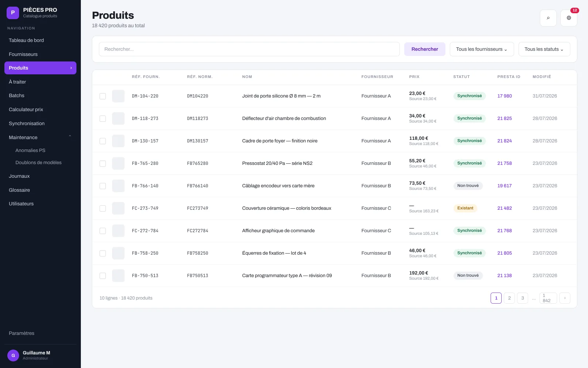
Task: Tick checkbox for FC-273-749 row
Action: click(x=103, y=208)
